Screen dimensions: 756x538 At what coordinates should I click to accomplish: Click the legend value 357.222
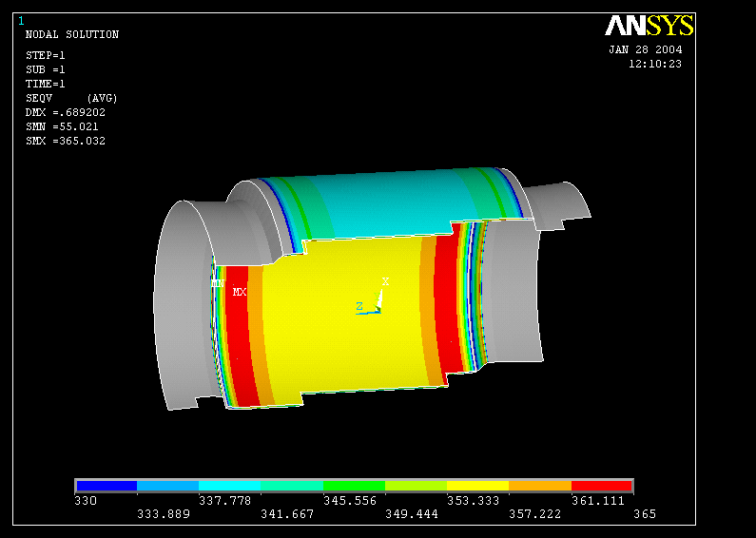[535, 514]
